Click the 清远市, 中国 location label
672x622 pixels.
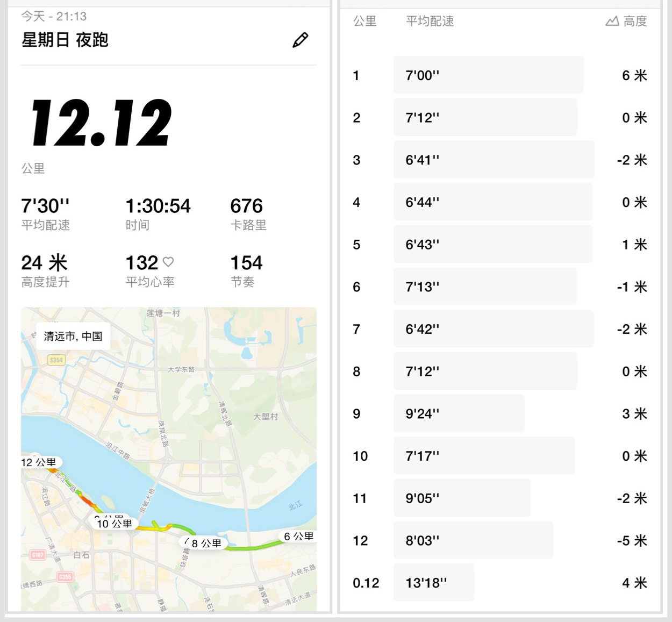point(73,337)
